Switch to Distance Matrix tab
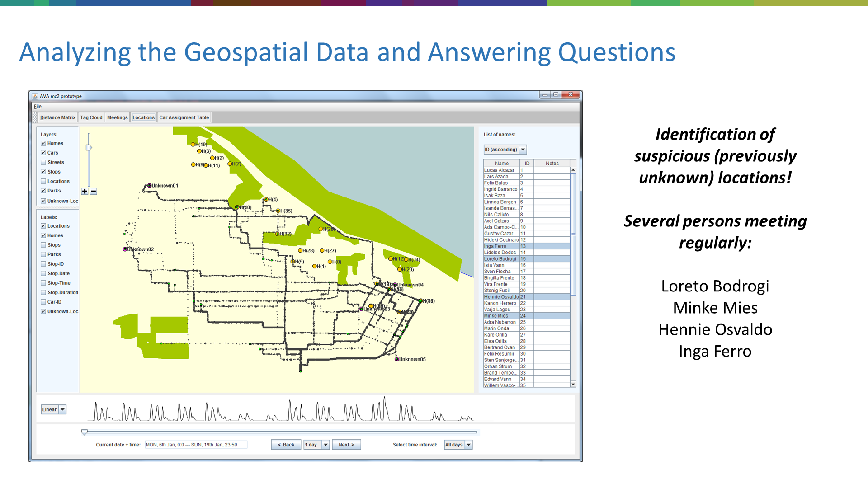 coord(58,117)
